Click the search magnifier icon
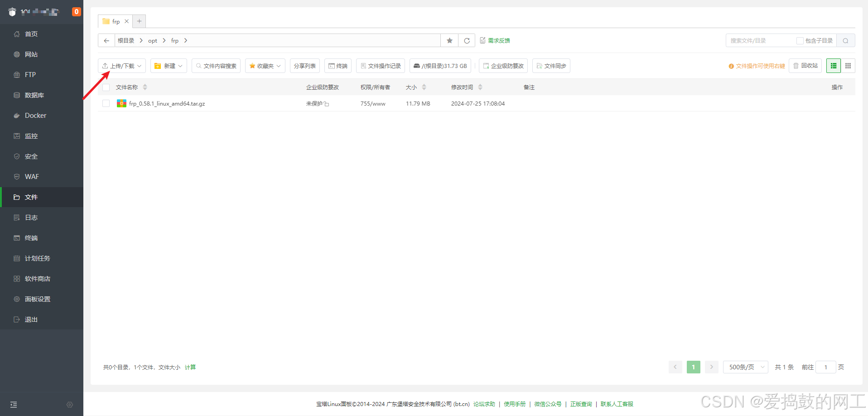 845,41
